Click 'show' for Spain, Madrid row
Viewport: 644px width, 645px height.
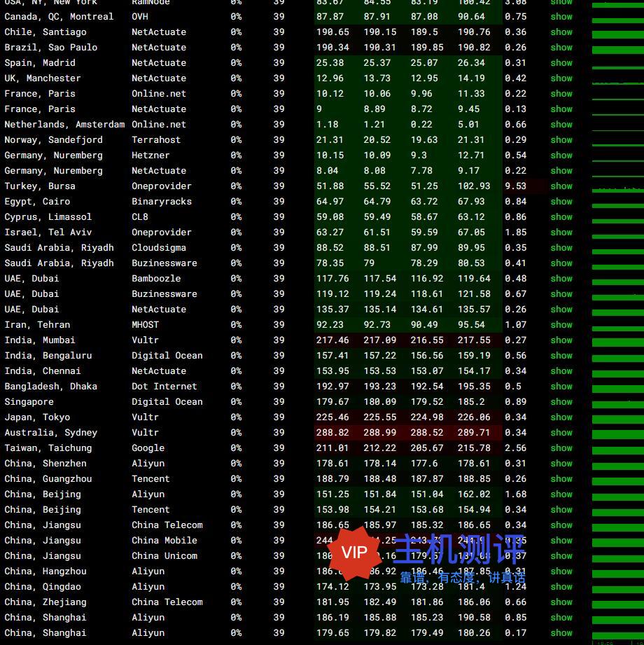point(561,63)
